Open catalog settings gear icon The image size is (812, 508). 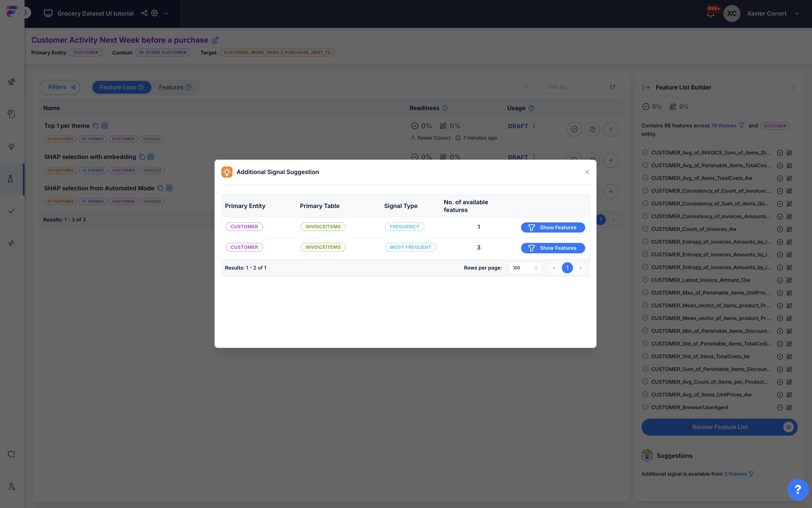pyautogui.click(x=154, y=13)
